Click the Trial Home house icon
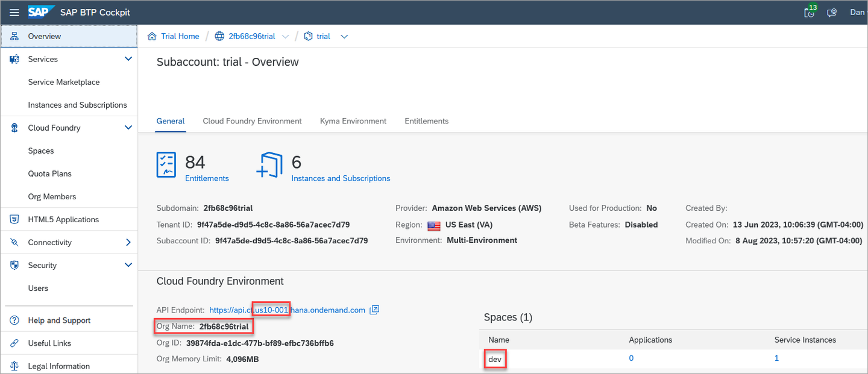 [x=152, y=36]
